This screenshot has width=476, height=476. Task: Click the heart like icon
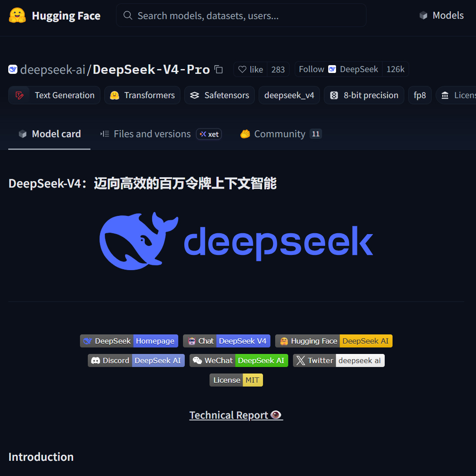(x=242, y=69)
